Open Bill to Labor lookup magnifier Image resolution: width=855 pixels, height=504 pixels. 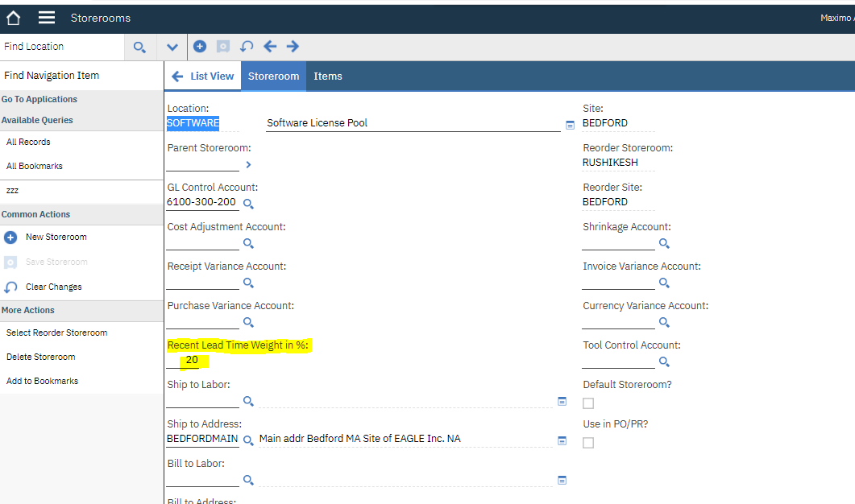pos(248,480)
